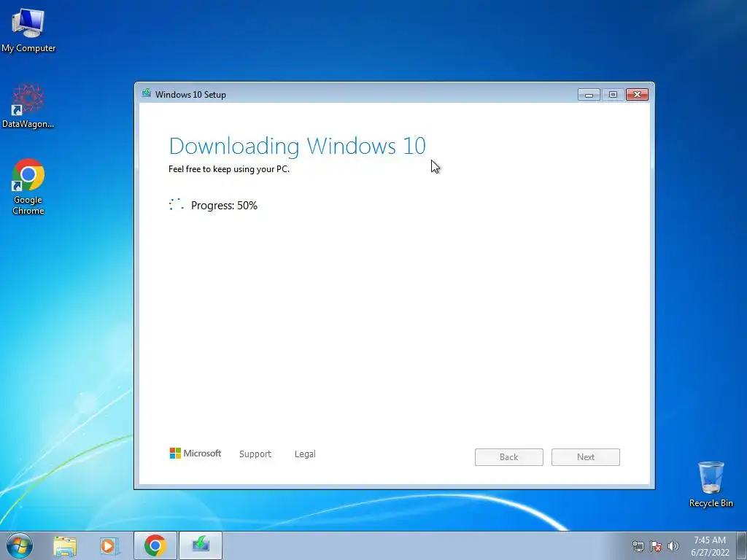This screenshot has height=560, width=747.
Task: Click the taskbar clock showing 7:45 AM
Action: (710, 546)
